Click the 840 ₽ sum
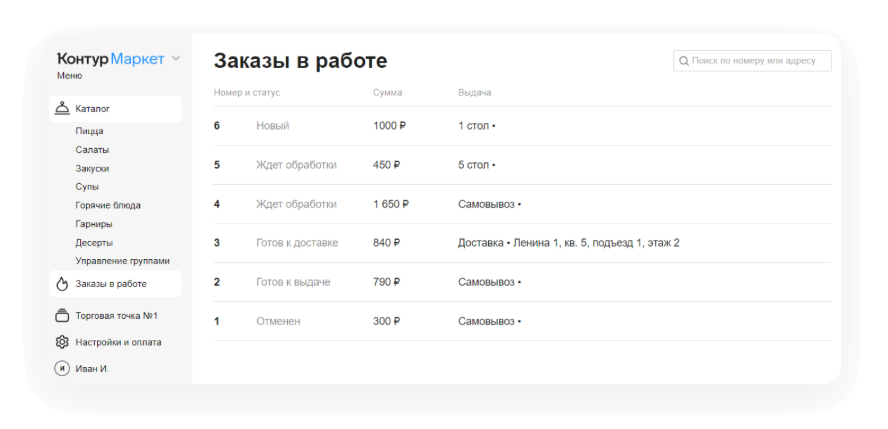The width and height of the screenshot is (888, 429). (387, 243)
